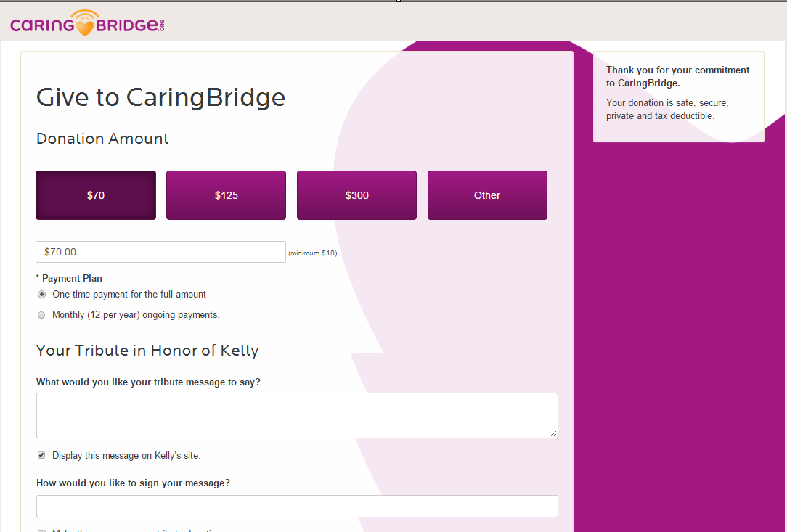Viewport: 787px width, 532px height.
Task: Pick the $300 donation amount
Action: [356, 195]
